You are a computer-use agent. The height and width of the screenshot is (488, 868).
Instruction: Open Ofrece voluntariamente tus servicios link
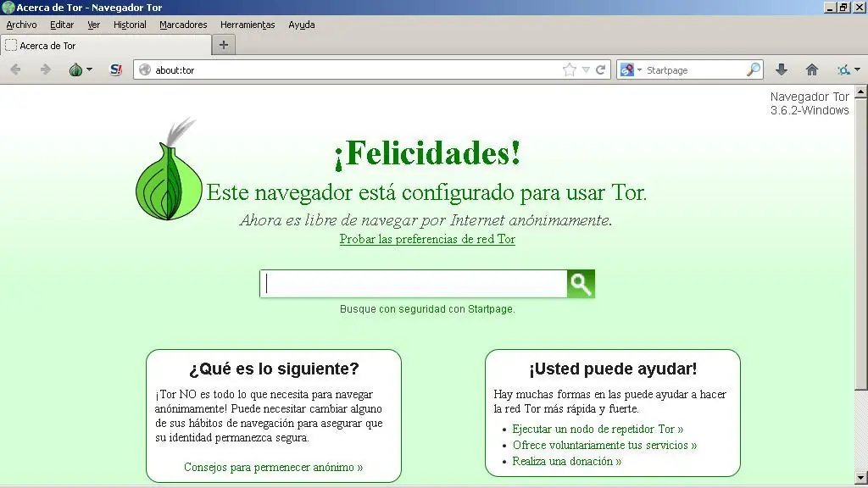604,445
